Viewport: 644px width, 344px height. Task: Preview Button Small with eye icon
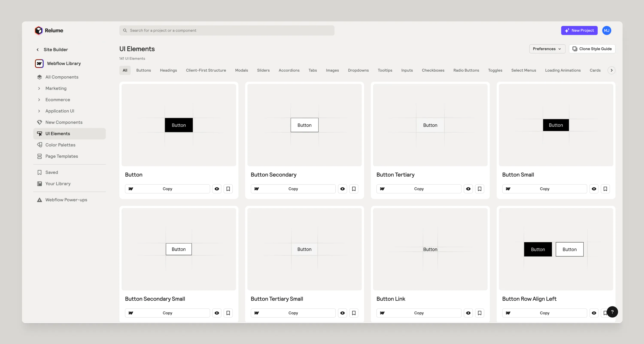tap(594, 189)
